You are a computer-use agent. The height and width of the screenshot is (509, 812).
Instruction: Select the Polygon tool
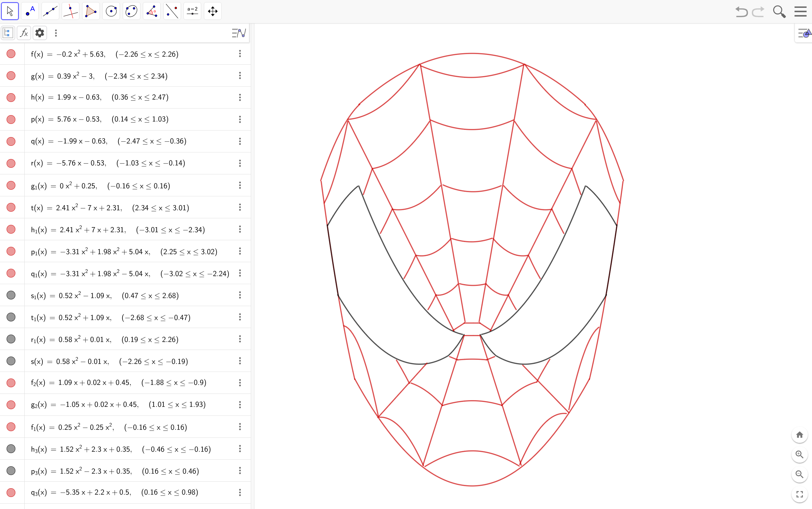91,11
